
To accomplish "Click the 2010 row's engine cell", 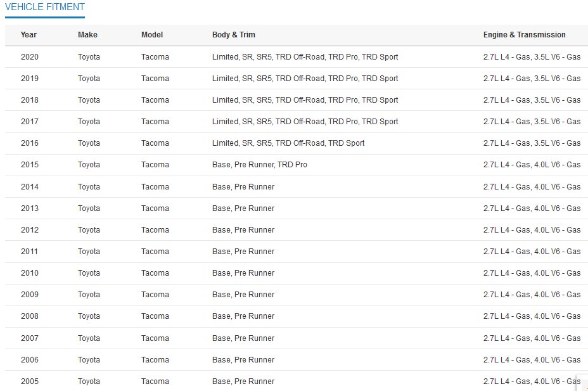I will point(532,273).
